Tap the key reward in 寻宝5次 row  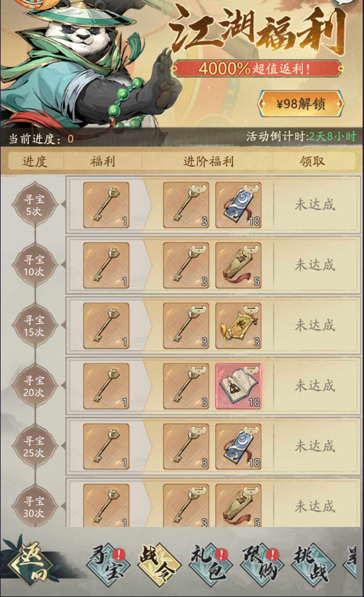click(106, 205)
